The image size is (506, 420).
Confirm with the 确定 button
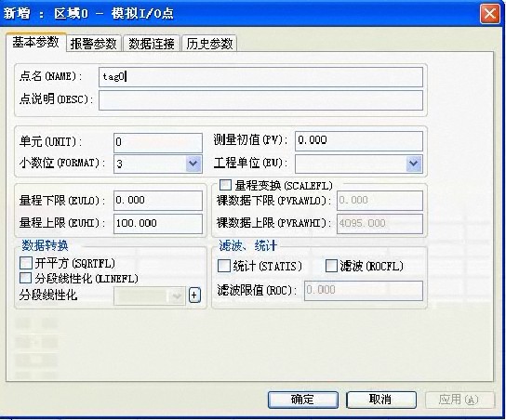click(x=302, y=400)
